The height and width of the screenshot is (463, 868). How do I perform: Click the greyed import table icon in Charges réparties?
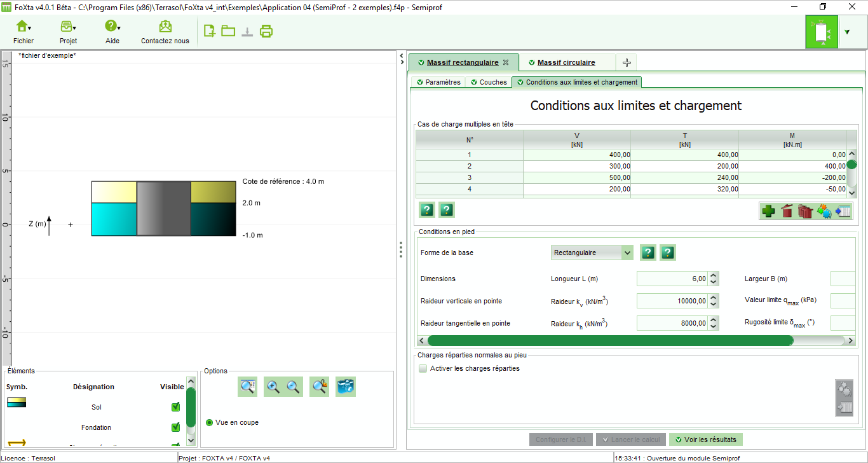(x=844, y=407)
